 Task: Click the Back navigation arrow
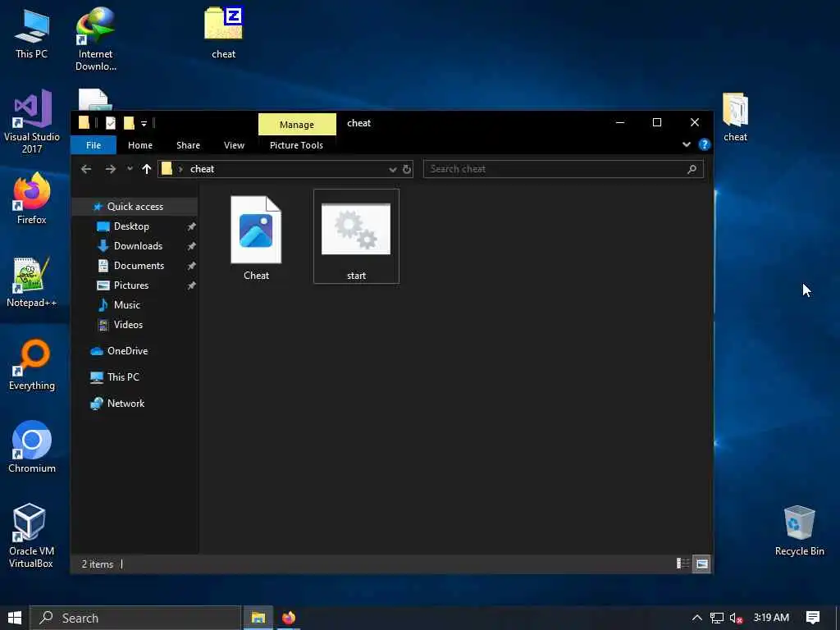coord(85,169)
